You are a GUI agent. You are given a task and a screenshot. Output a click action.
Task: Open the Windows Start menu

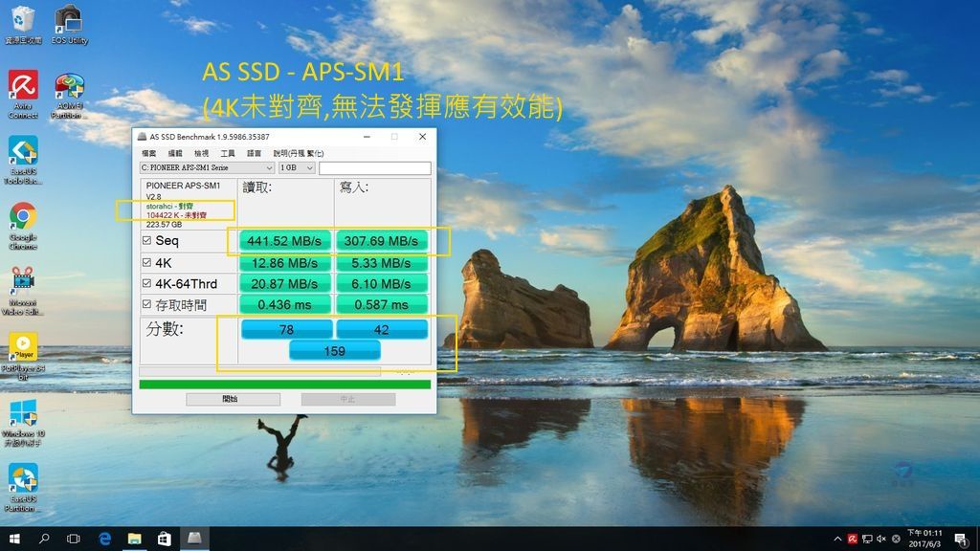tap(14, 539)
